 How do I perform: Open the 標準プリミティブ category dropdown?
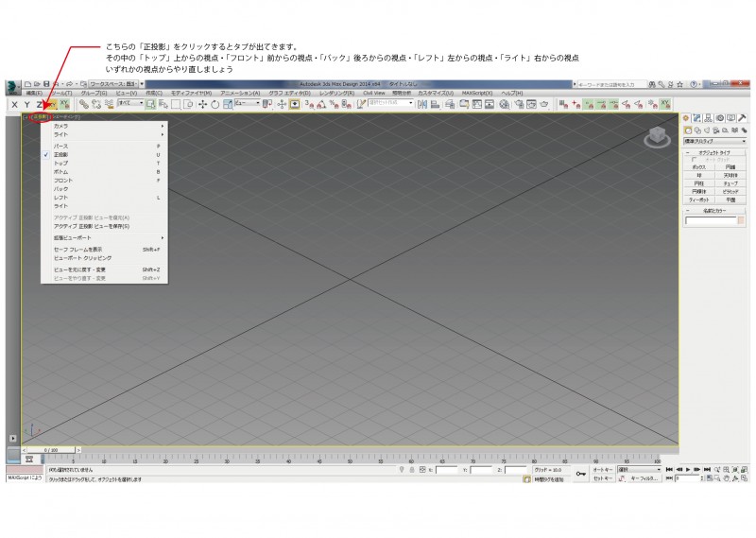tap(714, 141)
